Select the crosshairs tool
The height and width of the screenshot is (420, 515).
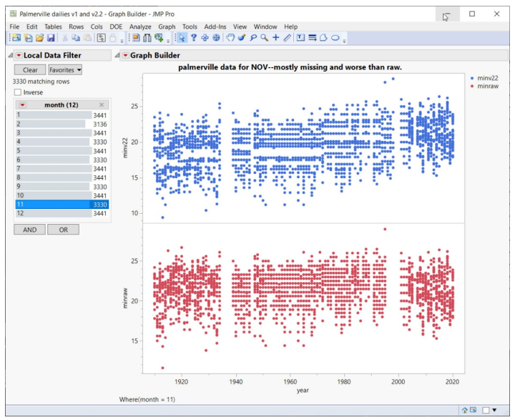[275, 38]
